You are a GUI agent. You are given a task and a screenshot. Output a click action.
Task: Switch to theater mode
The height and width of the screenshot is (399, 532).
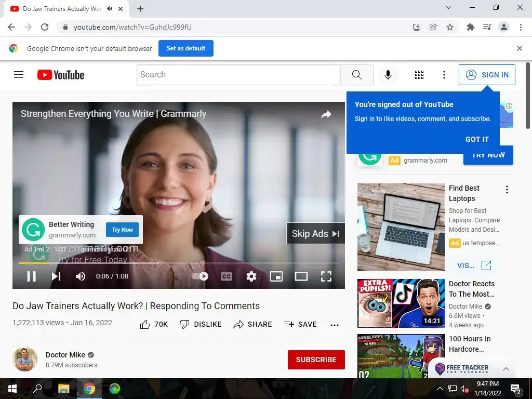pyautogui.click(x=301, y=276)
